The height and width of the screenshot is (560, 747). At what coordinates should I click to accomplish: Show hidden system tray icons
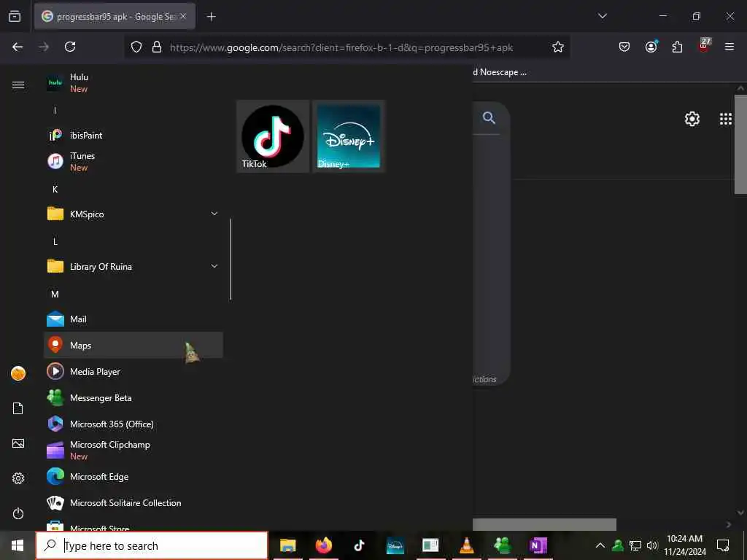[600, 545]
